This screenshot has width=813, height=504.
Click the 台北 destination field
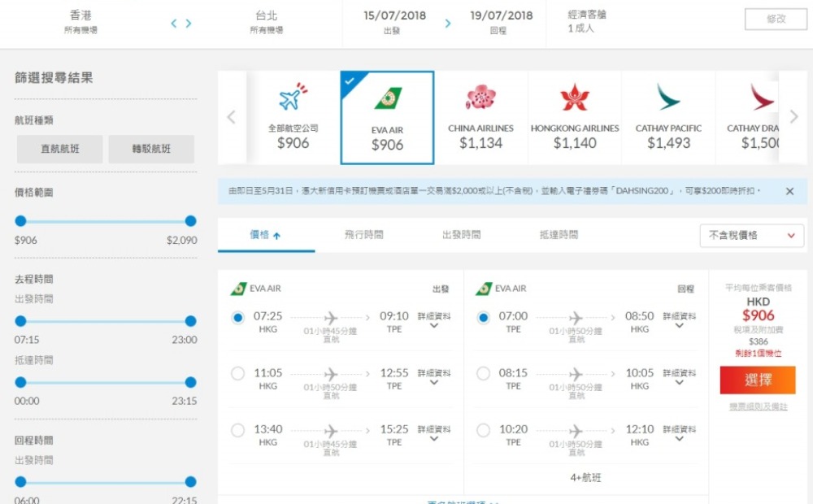coord(267,22)
